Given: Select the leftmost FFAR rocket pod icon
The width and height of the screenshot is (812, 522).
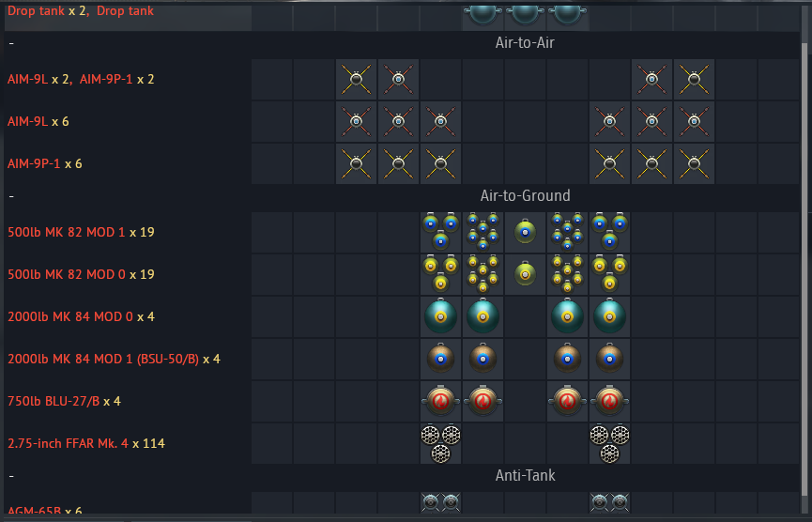Looking at the screenshot, I should click(440, 443).
